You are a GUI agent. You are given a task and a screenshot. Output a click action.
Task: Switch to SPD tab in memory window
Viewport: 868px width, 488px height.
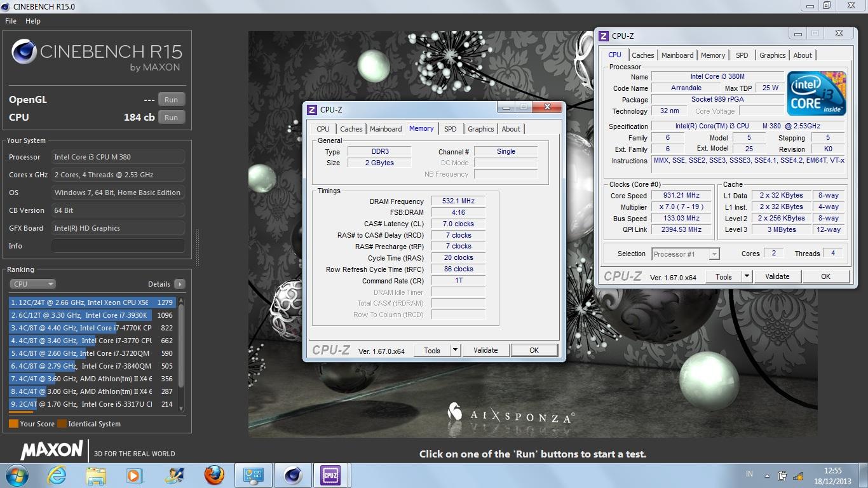coord(451,129)
